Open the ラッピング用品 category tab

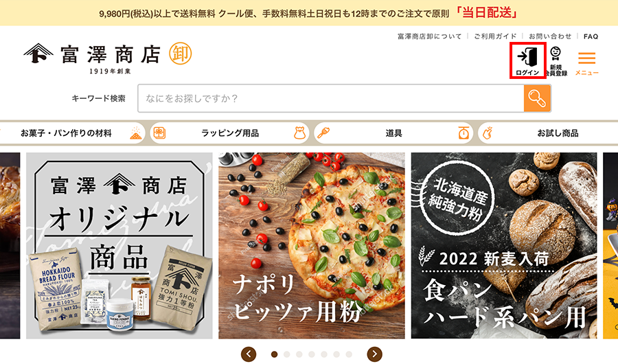tap(230, 133)
